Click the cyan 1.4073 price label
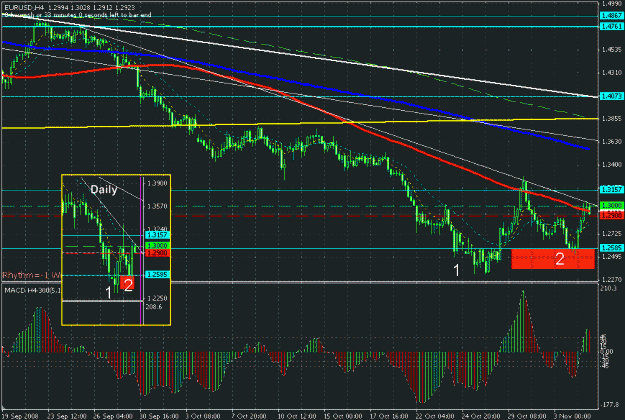 click(611, 96)
